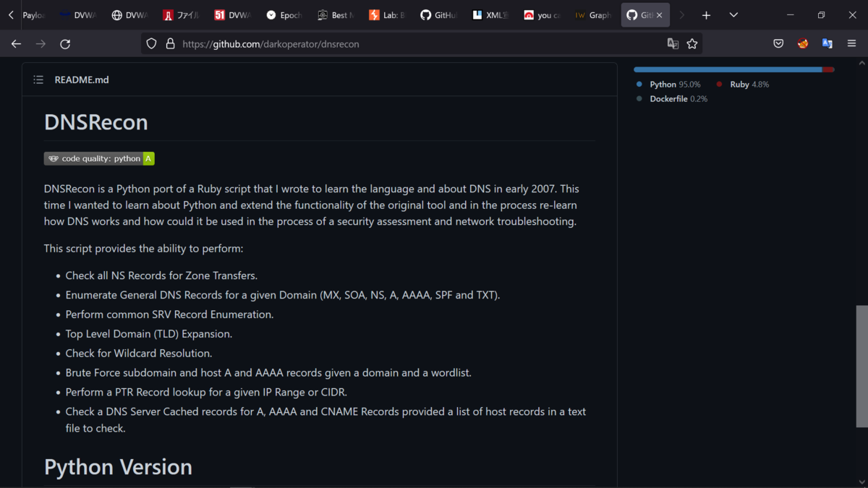Screen dimensions: 868x488
Task: Reload the current page
Action: click(65, 44)
